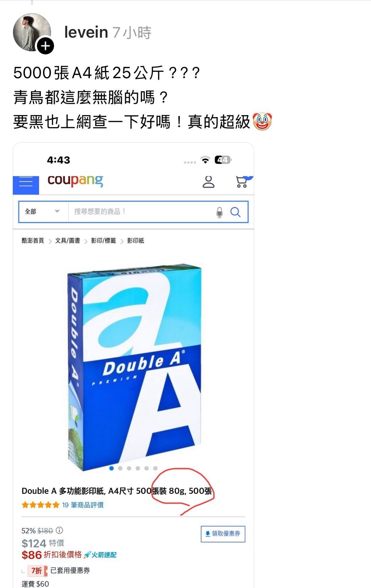
Task: Open the shopping cart icon
Action: pos(242,181)
